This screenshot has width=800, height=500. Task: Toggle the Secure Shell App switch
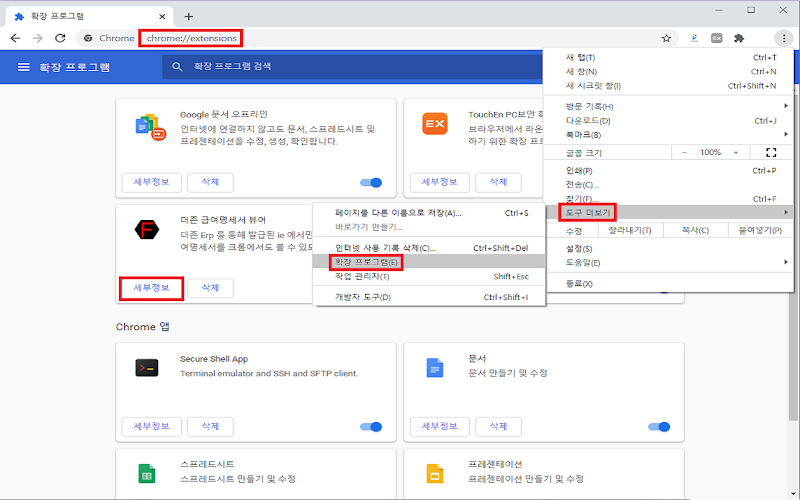click(x=371, y=427)
